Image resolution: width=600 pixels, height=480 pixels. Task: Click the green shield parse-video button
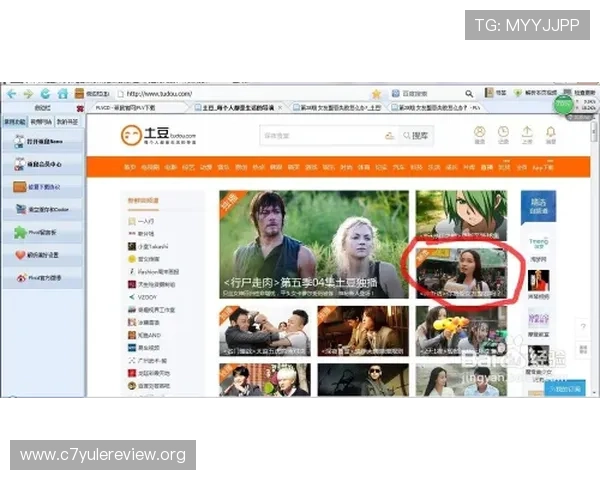click(535, 93)
